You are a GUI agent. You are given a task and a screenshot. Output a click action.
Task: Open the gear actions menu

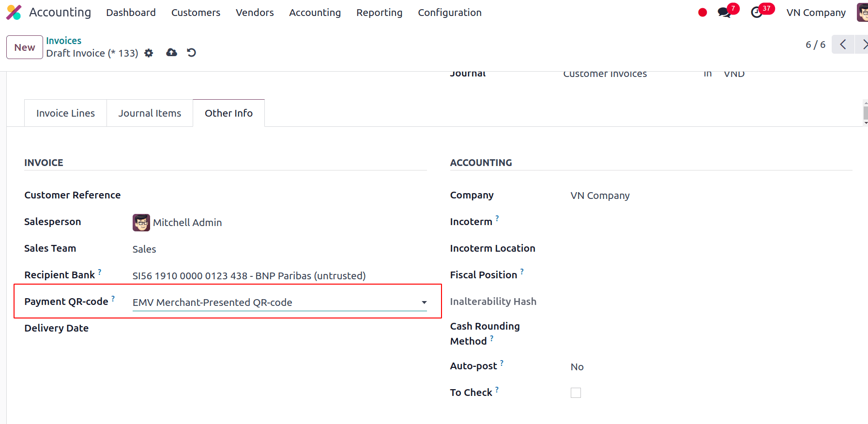pyautogui.click(x=149, y=53)
